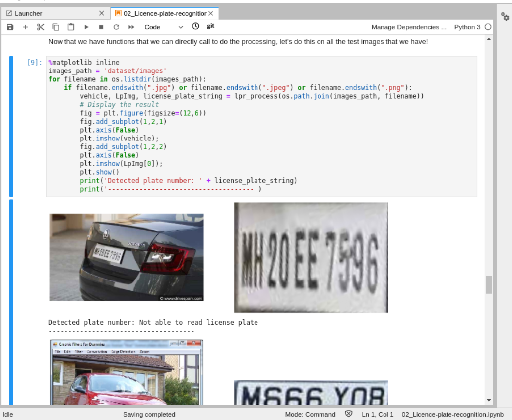
Task: Click the notebook icon on the active tab
Action: (x=118, y=13)
